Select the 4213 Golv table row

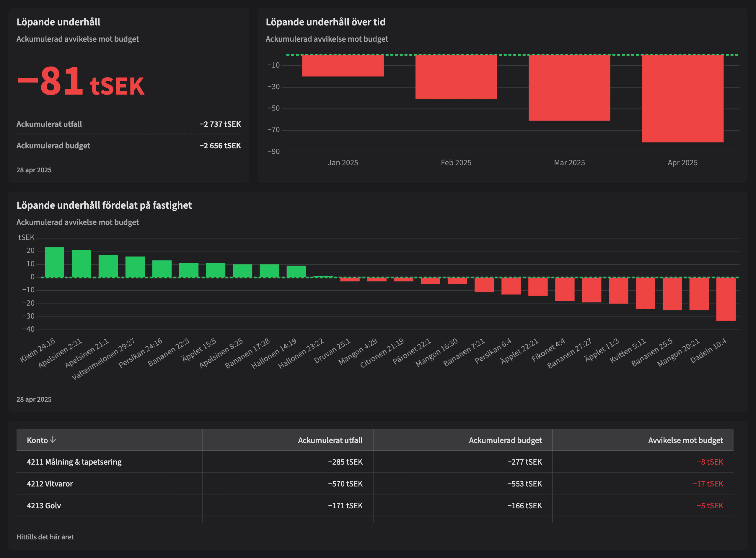(x=44, y=506)
